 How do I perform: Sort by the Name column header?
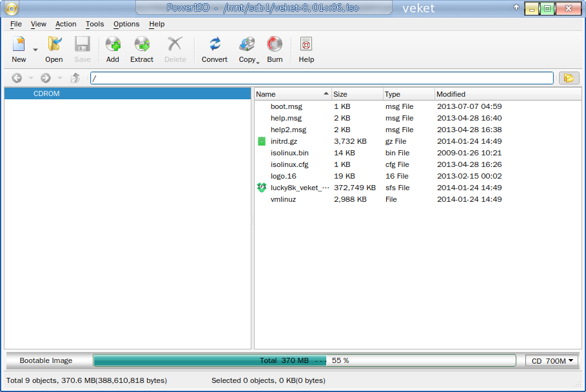293,94
